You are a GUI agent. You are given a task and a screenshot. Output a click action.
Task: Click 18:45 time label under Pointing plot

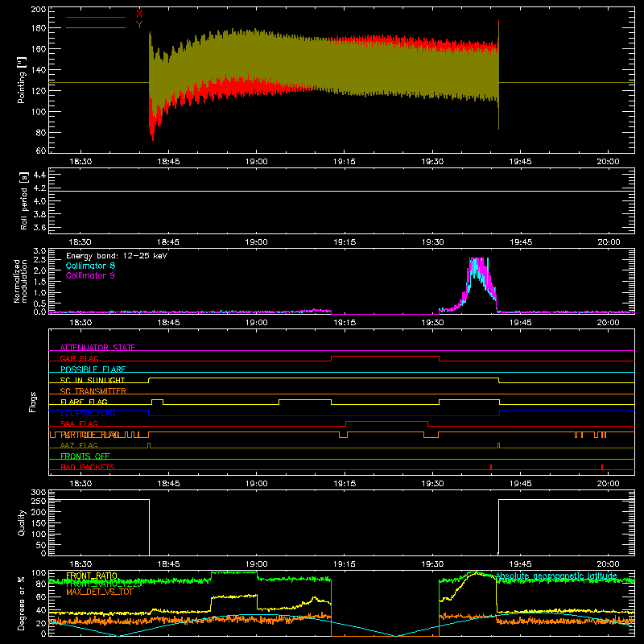168,162
